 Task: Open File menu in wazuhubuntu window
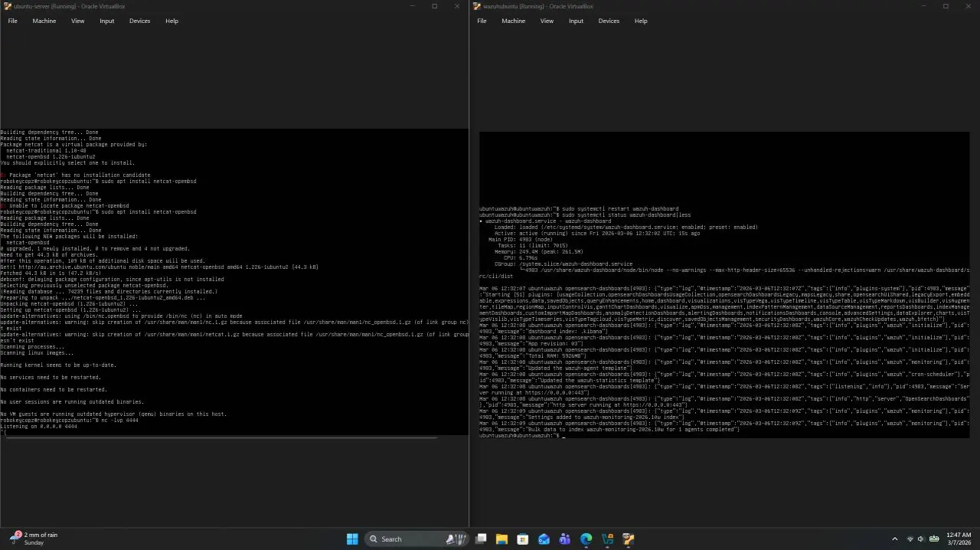(482, 21)
